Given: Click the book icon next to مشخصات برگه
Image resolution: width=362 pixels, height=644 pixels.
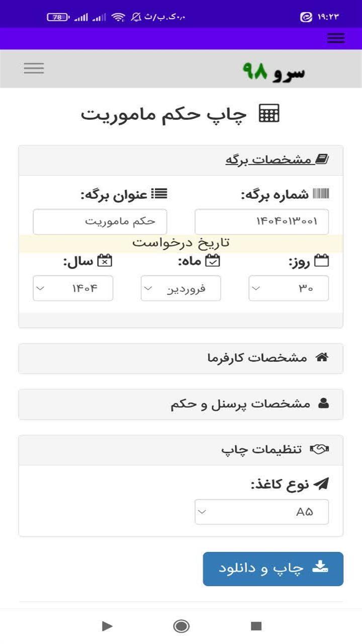Looking at the screenshot, I should coord(322,160).
